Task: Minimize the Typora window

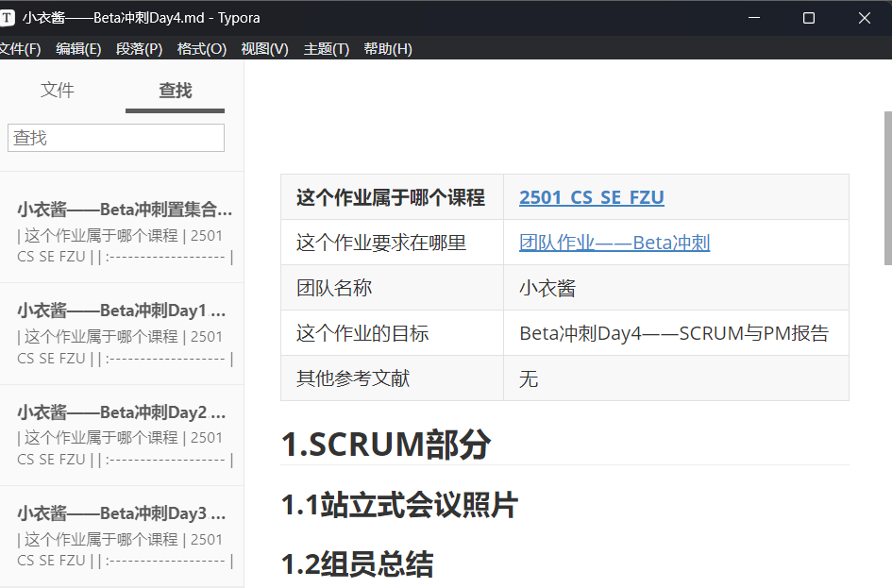Action: pyautogui.click(x=754, y=18)
